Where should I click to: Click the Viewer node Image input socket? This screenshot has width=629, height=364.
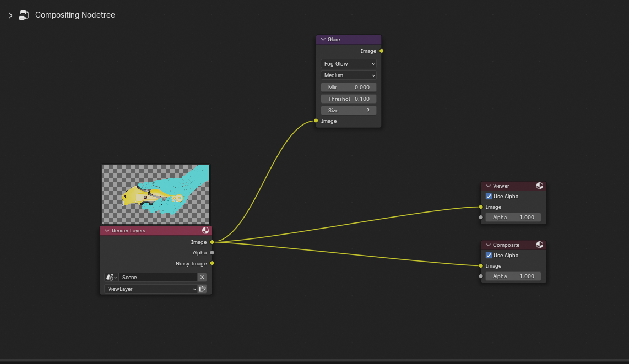click(481, 207)
